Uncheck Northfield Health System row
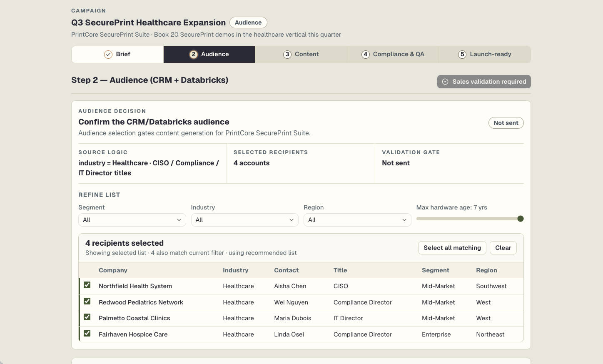The image size is (603, 364). pos(87,285)
